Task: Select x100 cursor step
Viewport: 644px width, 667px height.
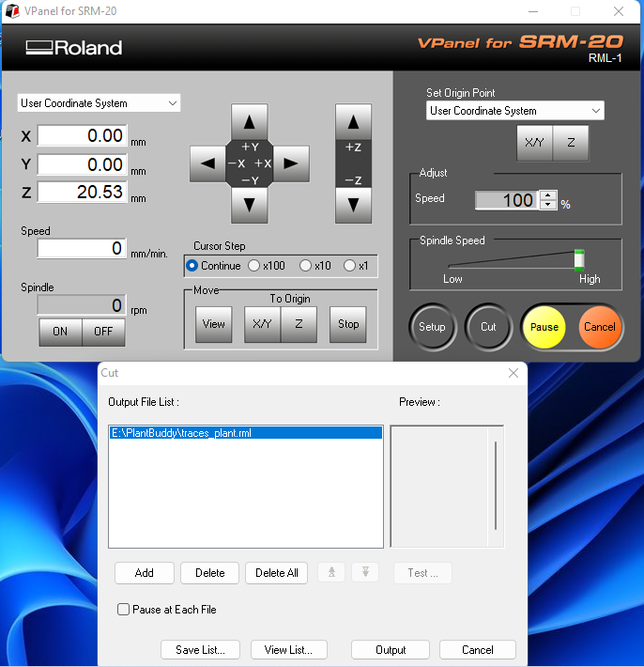Action: [x=253, y=266]
